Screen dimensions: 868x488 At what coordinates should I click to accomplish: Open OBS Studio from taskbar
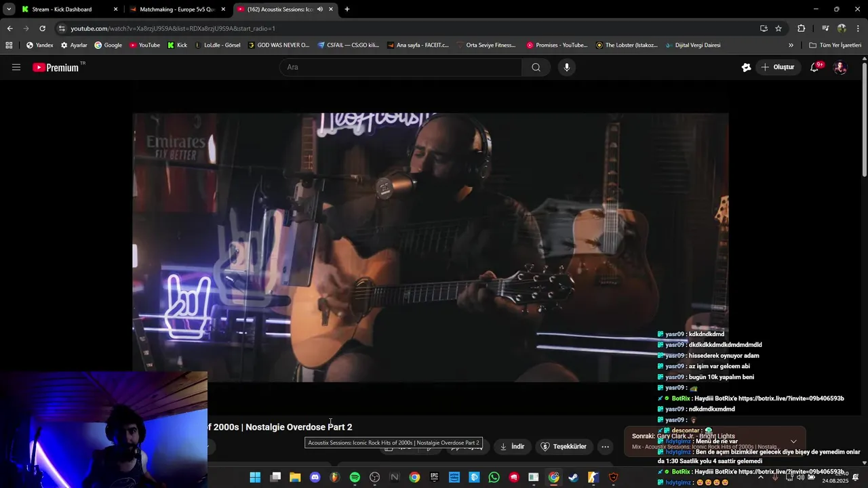click(x=374, y=478)
